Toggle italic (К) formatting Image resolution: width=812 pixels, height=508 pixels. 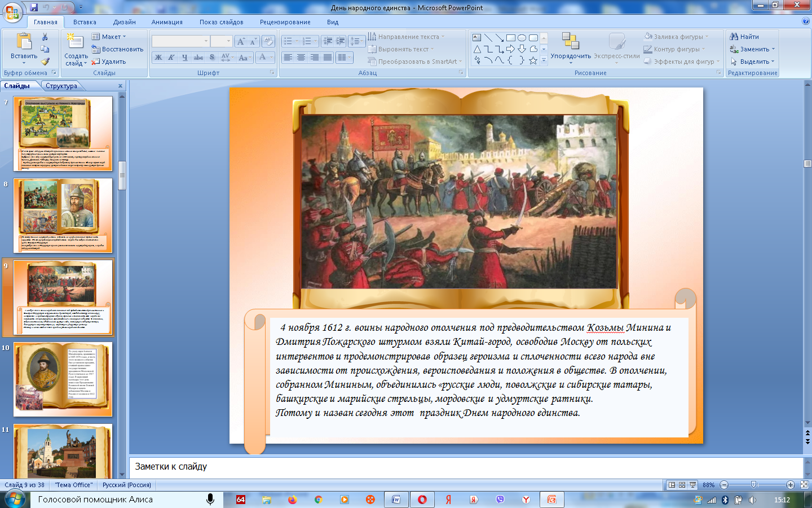tap(171, 58)
